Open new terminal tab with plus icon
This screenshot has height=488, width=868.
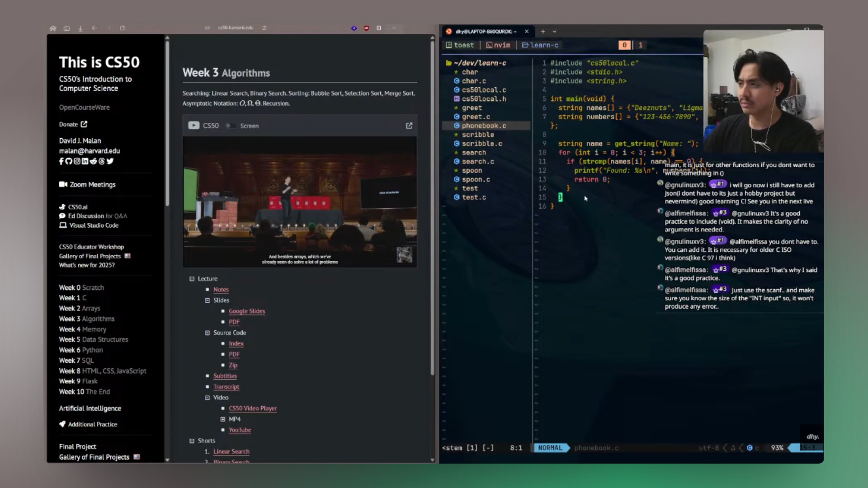point(542,32)
